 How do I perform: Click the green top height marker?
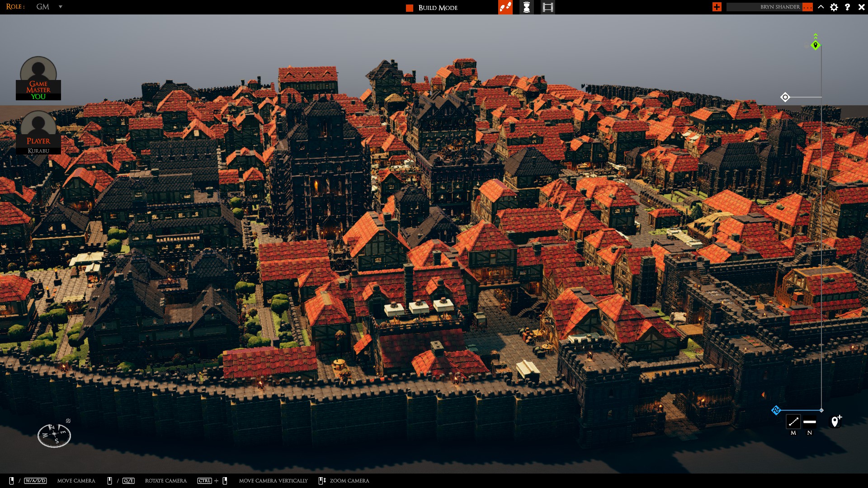[816, 45]
